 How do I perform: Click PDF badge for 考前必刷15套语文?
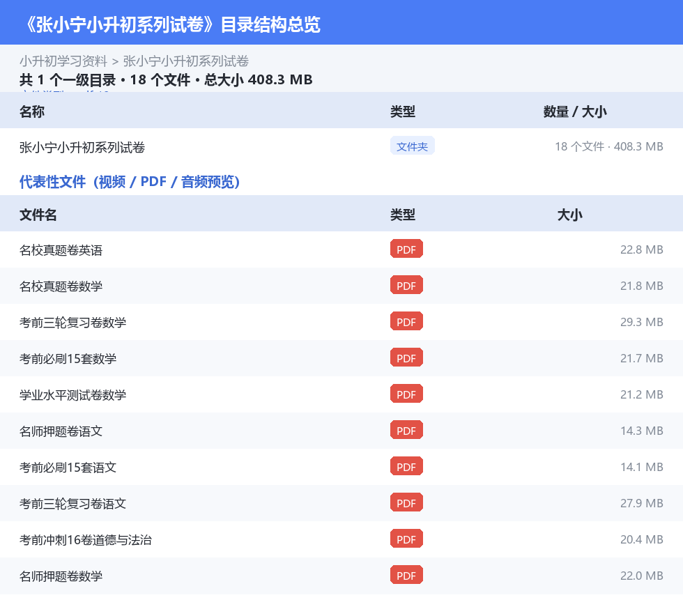406,466
